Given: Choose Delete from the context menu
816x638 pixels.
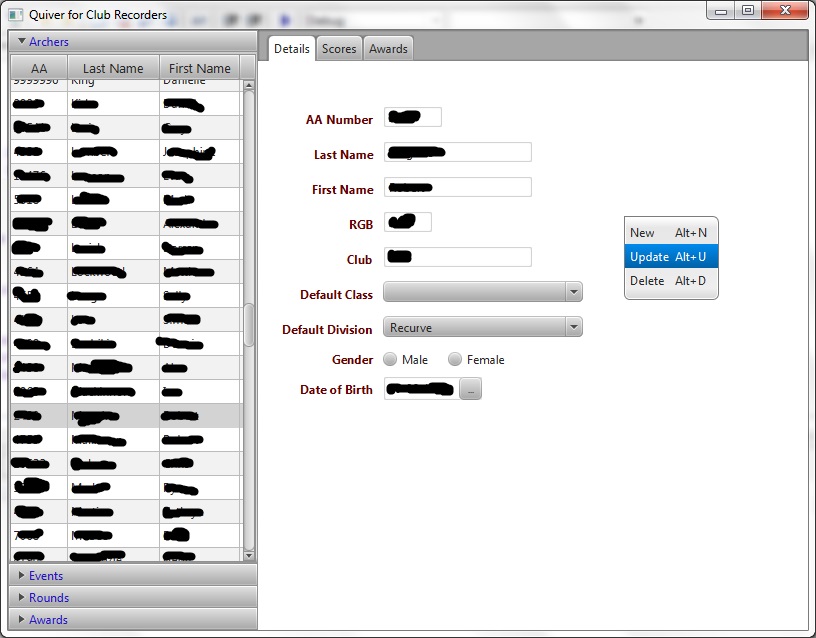Looking at the screenshot, I should 671,281.
